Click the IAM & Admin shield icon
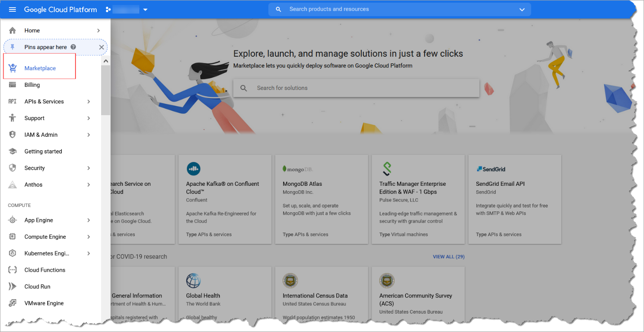Image resolution: width=644 pixels, height=332 pixels. [x=13, y=135]
